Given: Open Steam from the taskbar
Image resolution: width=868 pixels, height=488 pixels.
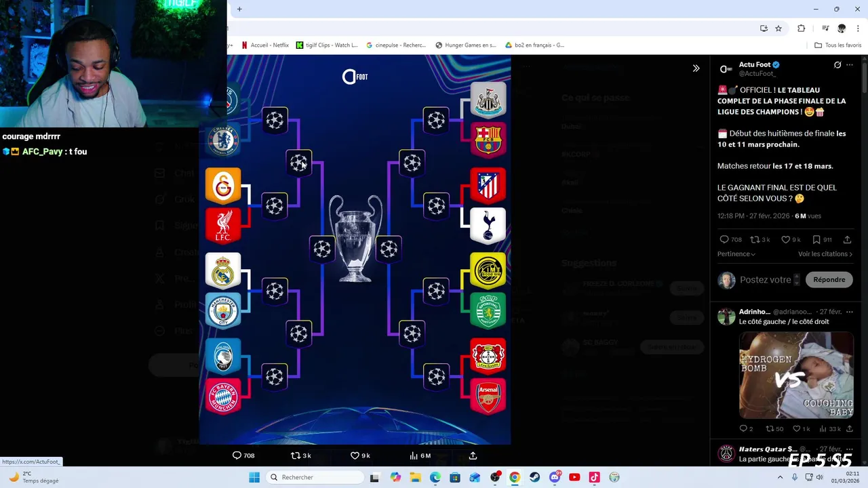Looking at the screenshot, I should 534,477.
